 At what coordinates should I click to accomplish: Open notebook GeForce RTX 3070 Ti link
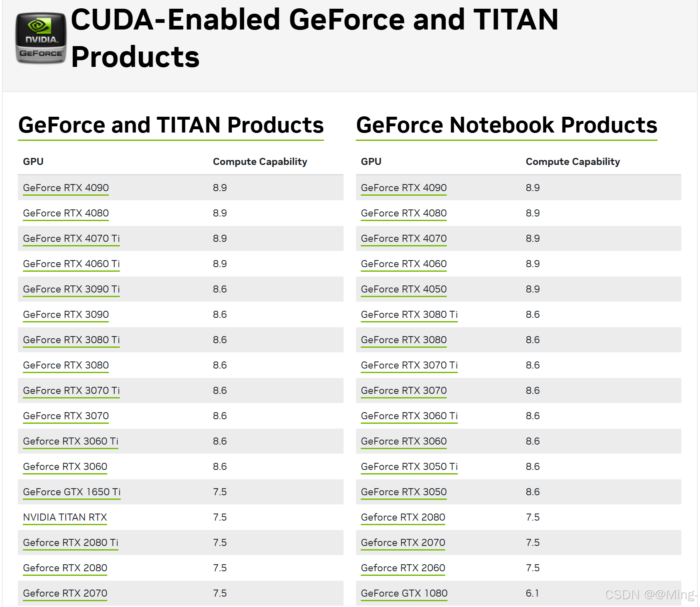pos(409,365)
